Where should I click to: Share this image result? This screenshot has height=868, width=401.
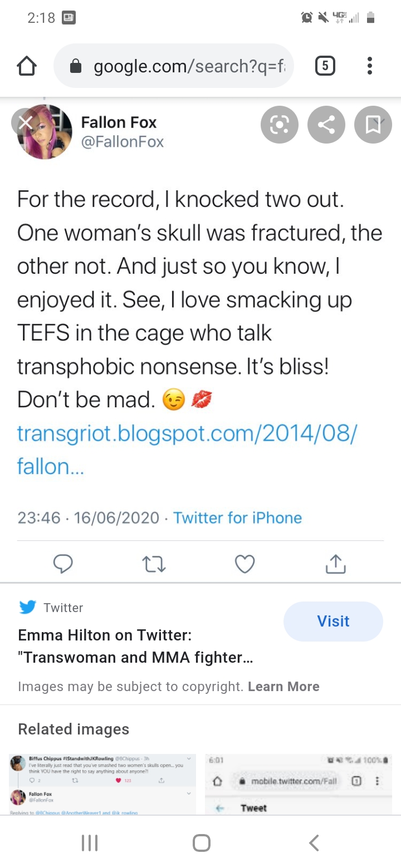[326, 126]
